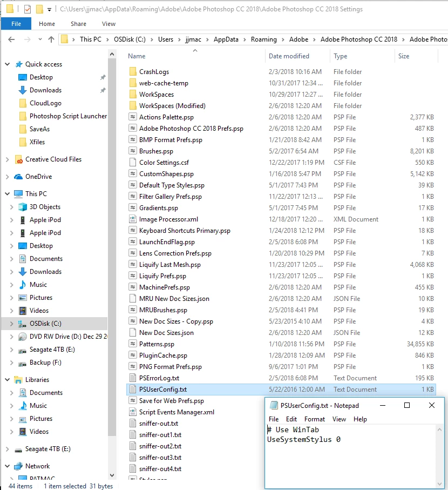Viewport: 448px width, 490px height.
Task: Collapse the This PC tree node
Action: 8,194
